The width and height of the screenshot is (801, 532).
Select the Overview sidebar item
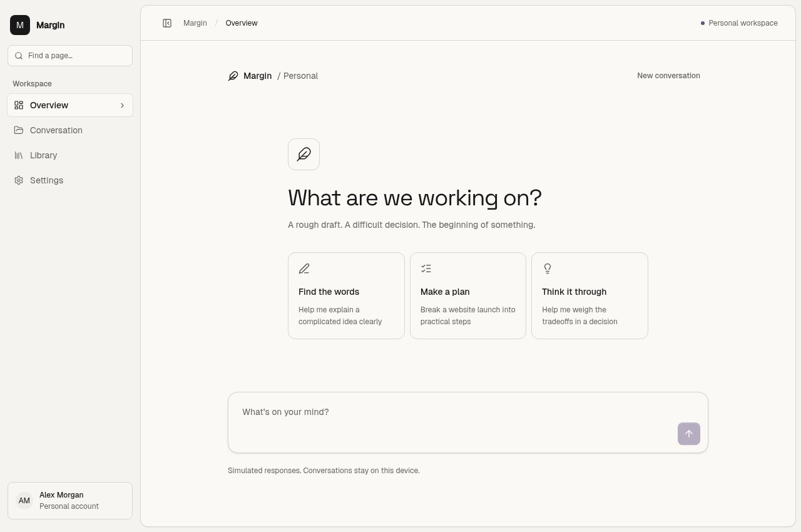click(70, 105)
